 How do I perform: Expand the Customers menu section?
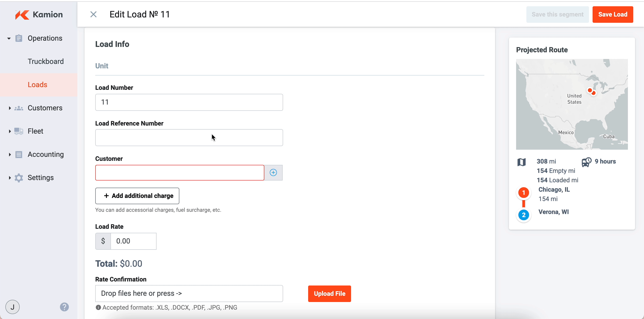10,108
